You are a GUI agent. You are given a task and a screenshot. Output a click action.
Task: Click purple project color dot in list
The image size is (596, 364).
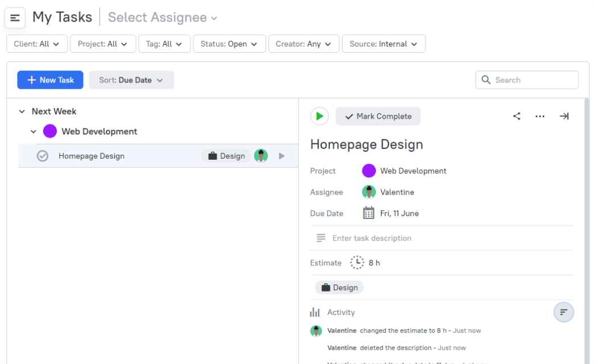pos(50,131)
